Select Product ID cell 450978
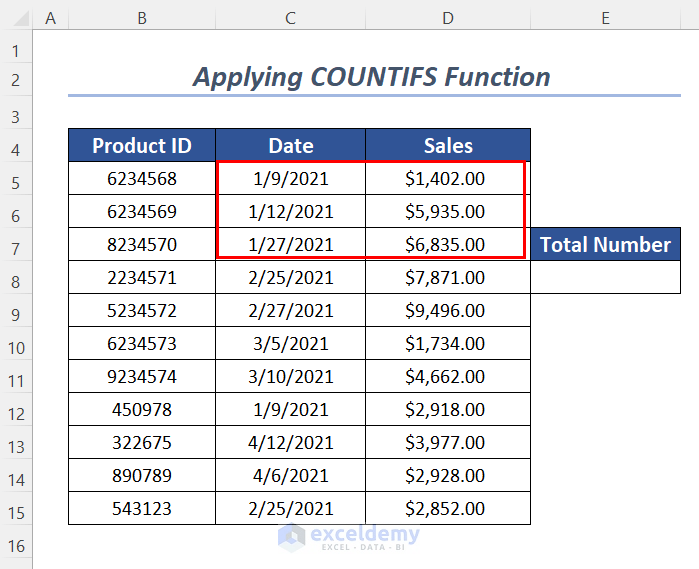The width and height of the screenshot is (699, 569). pos(142,409)
